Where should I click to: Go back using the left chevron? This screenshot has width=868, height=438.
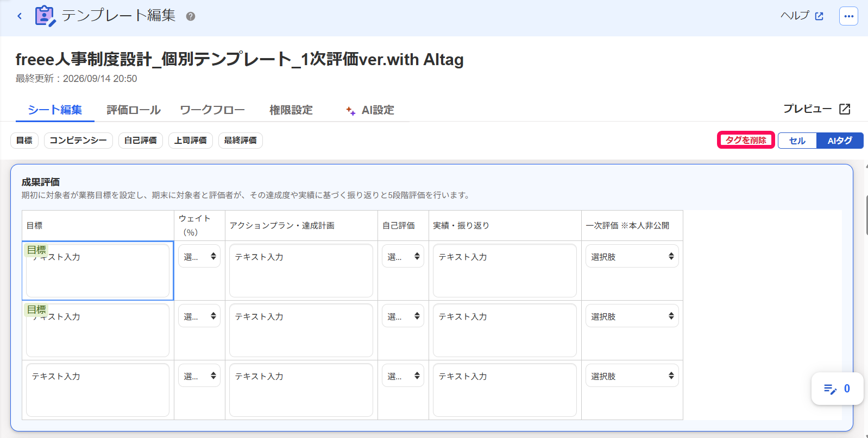coord(20,16)
